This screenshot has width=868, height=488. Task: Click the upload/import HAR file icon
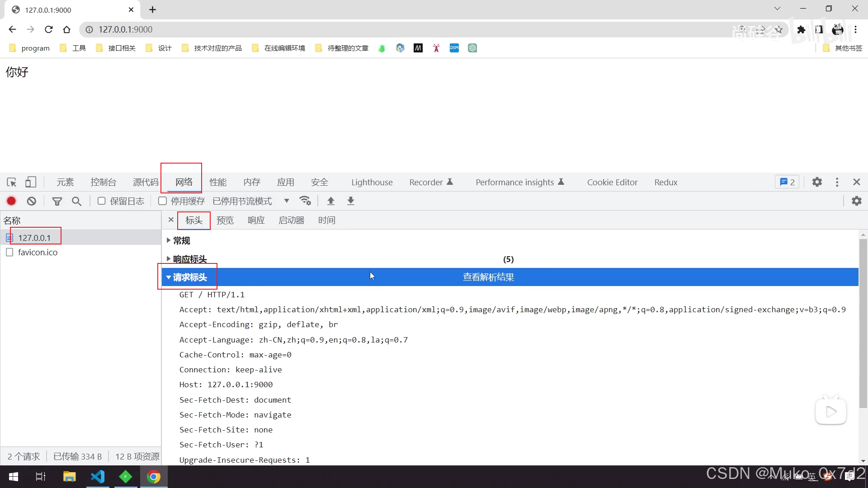[331, 201]
